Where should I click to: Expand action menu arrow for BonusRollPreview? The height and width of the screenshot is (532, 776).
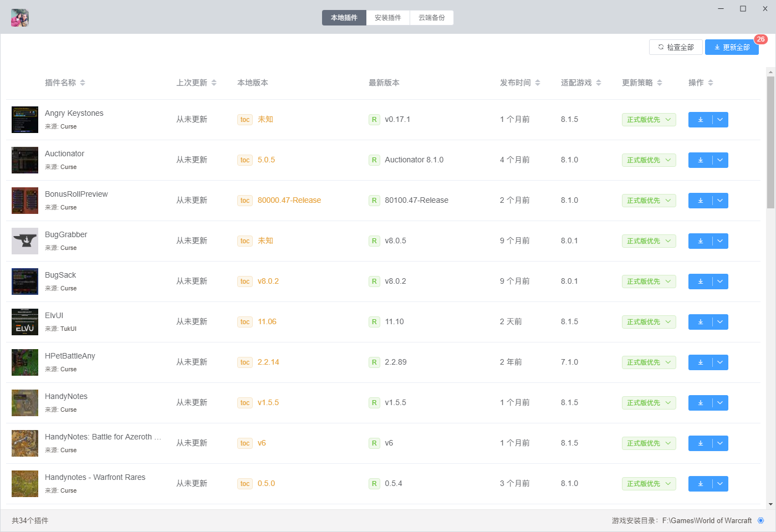[720, 201]
